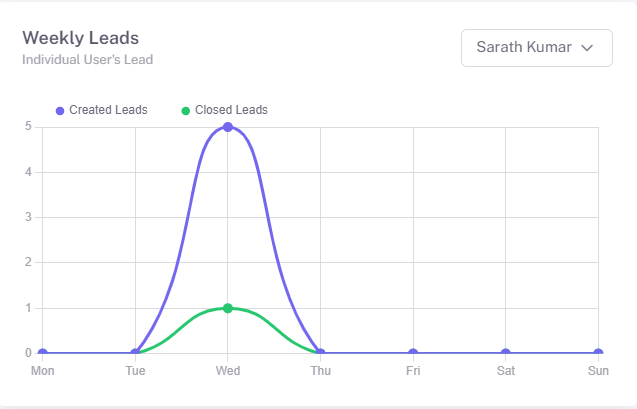This screenshot has width=637, height=409.
Task: Click the Thursday data point on baseline
Action: (320, 353)
